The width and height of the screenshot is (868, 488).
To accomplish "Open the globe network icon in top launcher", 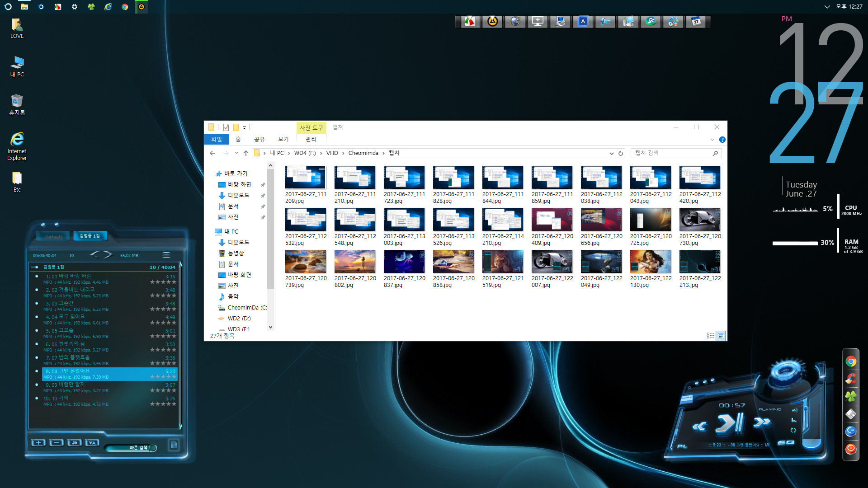I will point(515,21).
